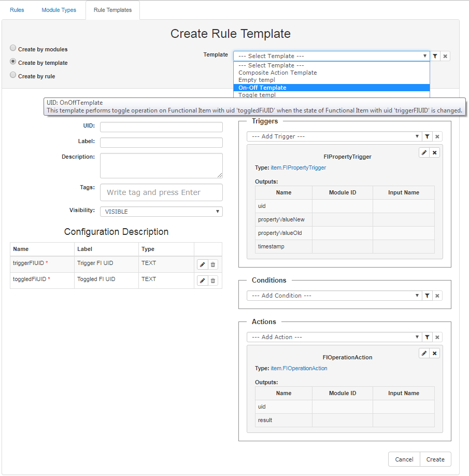Edit the toggledFiUID configuration parameter
The width and height of the screenshot is (469, 476).
[x=202, y=281]
